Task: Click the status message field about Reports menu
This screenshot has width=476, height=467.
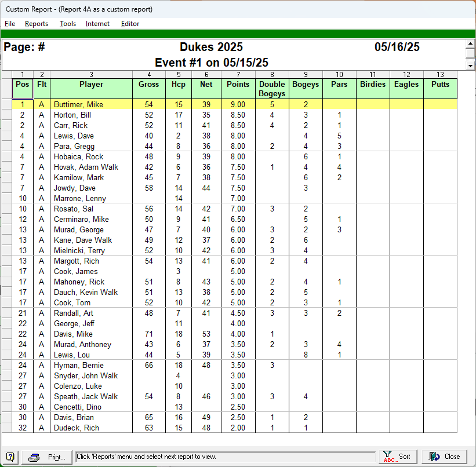Action: pos(226,457)
